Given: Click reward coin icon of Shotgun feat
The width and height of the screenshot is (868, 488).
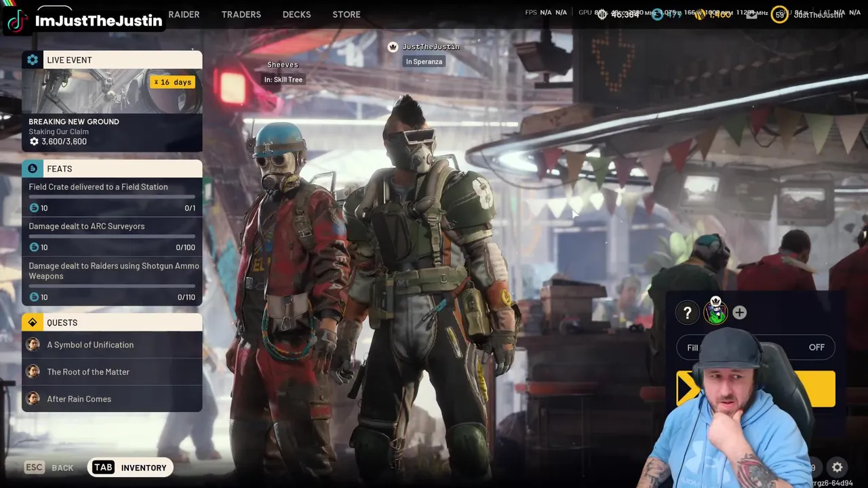Looking at the screenshot, I should 34,297.
